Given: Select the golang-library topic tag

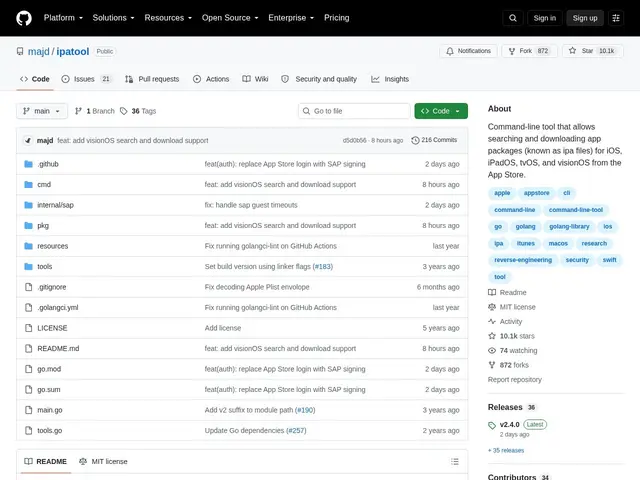Looking at the screenshot, I should (x=569, y=227).
